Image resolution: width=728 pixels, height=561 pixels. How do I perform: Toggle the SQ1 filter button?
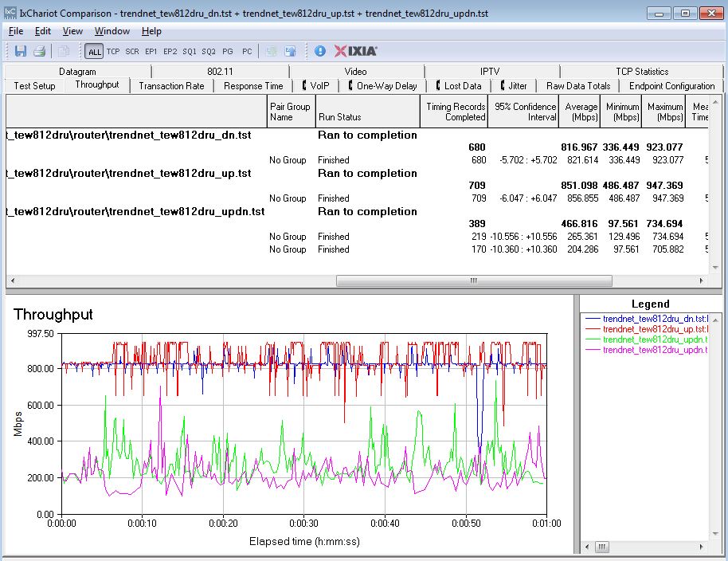click(x=189, y=52)
